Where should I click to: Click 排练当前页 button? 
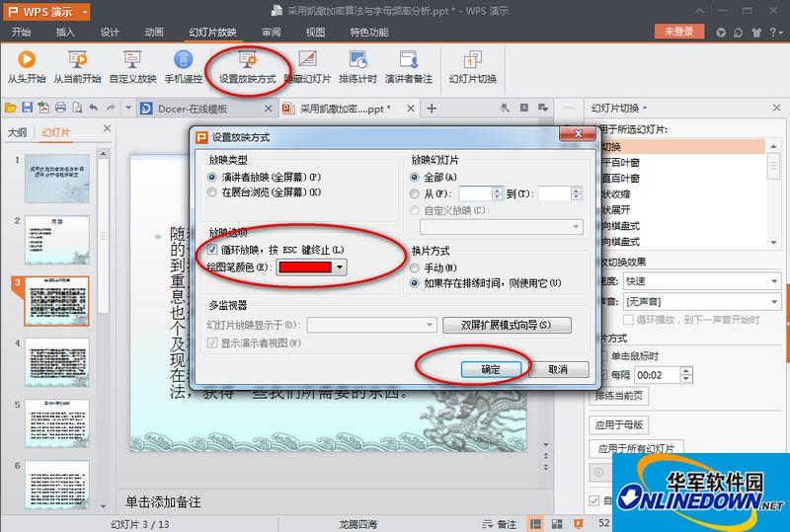(x=619, y=396)
